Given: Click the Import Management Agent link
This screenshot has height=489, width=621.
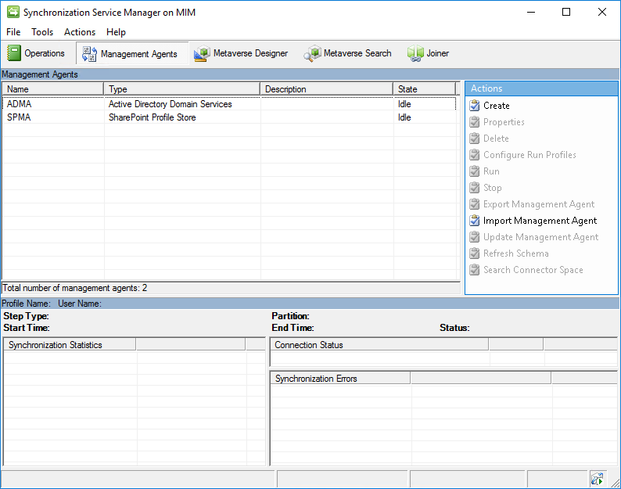Looking at the screenshot, I should pos(540,221).
